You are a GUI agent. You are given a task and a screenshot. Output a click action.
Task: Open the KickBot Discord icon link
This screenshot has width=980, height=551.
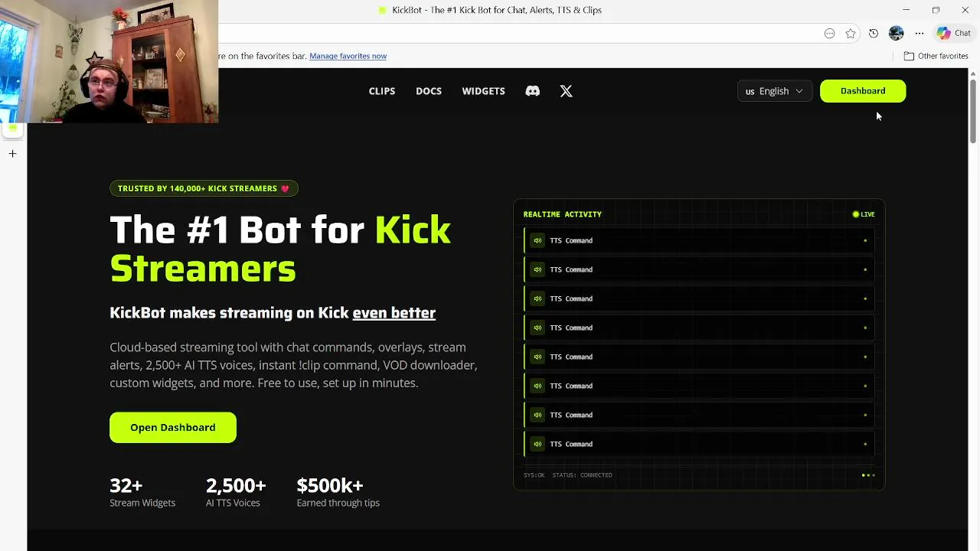[x=532, y=91]
